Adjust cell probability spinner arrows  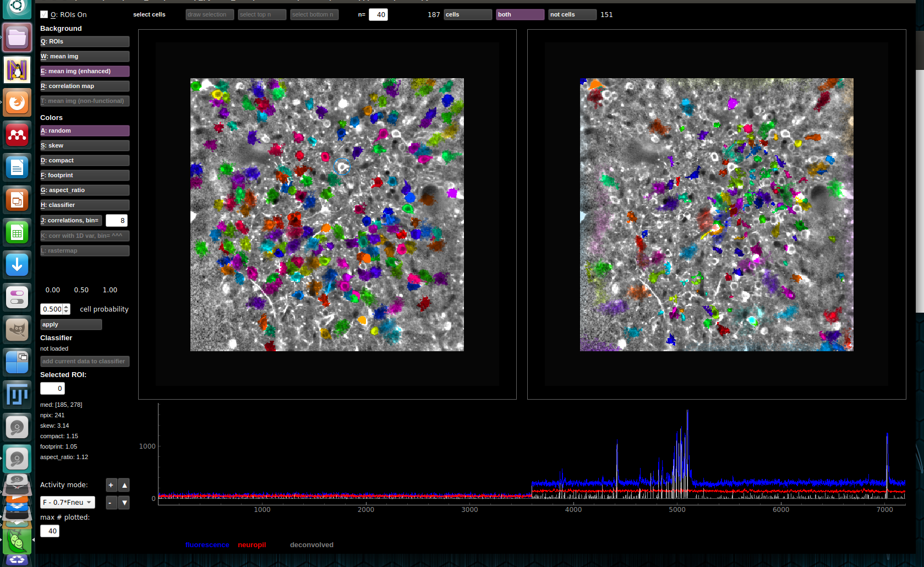[x=67, y=309]
